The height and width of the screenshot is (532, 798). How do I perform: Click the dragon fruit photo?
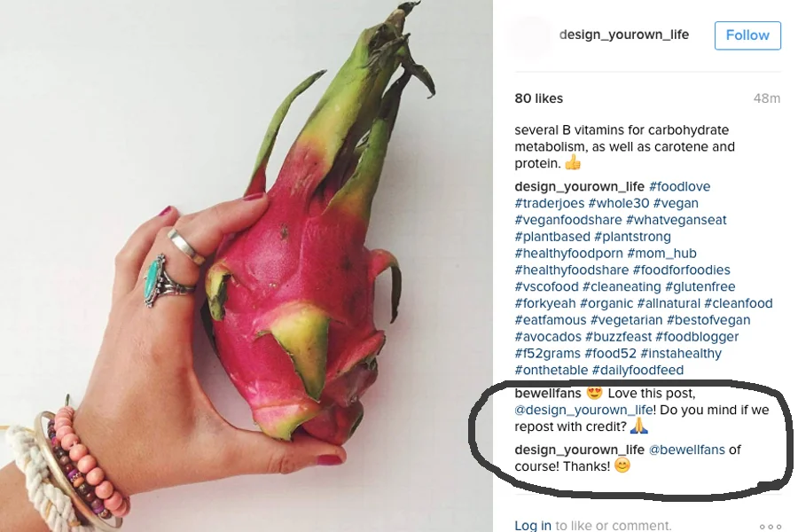[246, 266]
